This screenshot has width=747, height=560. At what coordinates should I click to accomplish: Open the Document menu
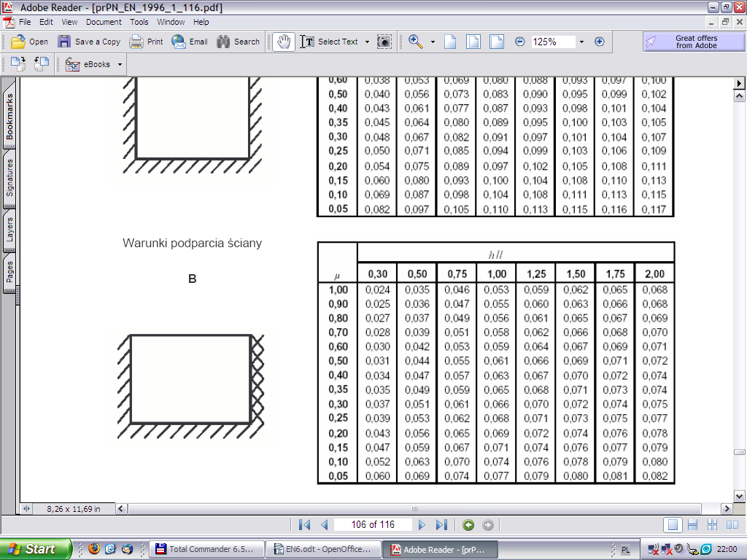click(104, 22)
